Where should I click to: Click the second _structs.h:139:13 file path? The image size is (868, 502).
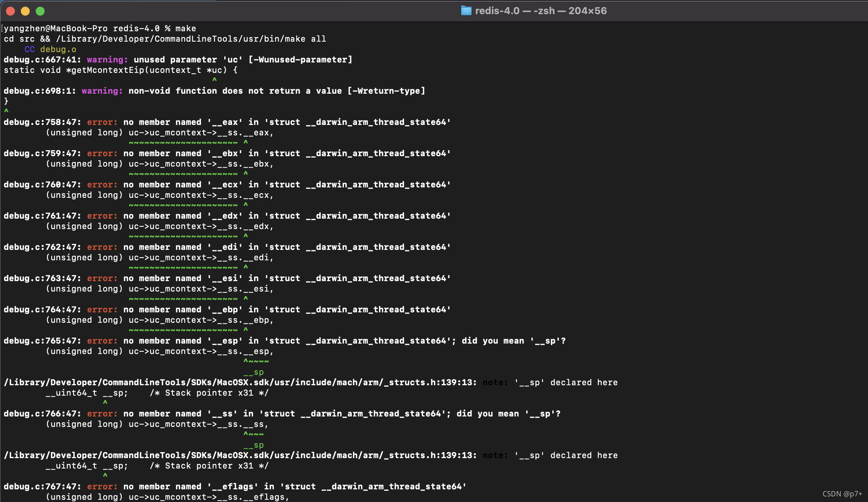click(239, 456)
